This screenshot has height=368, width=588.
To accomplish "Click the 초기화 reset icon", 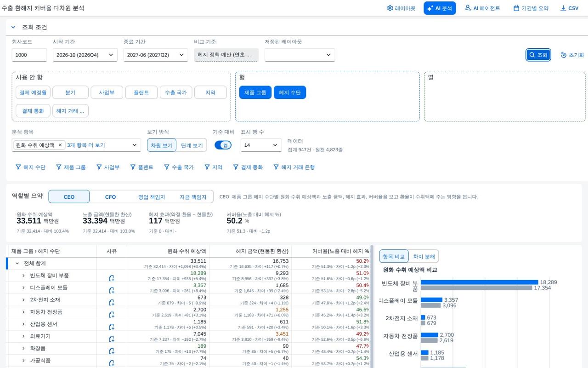I will coord(564,55).
